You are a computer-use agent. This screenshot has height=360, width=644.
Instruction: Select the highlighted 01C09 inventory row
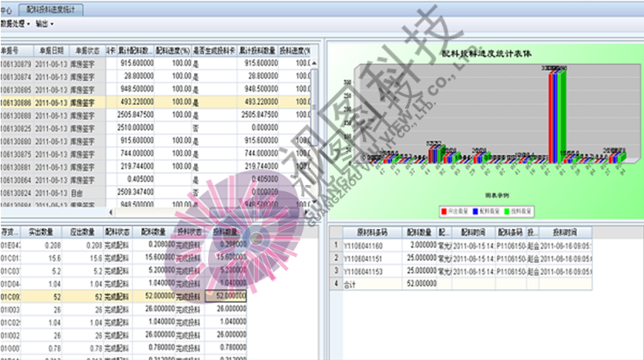[x=123, y=296]
